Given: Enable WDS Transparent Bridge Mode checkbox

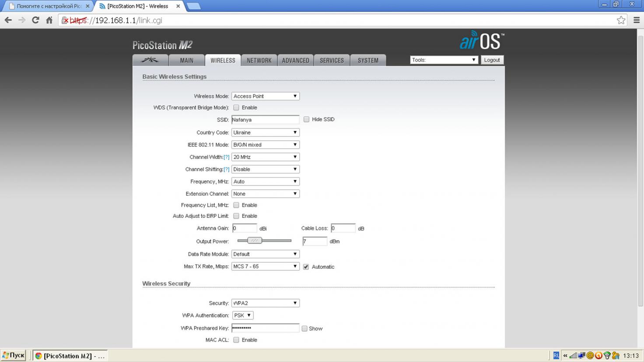Looking at the screenshot, I should tap(236, 108).
